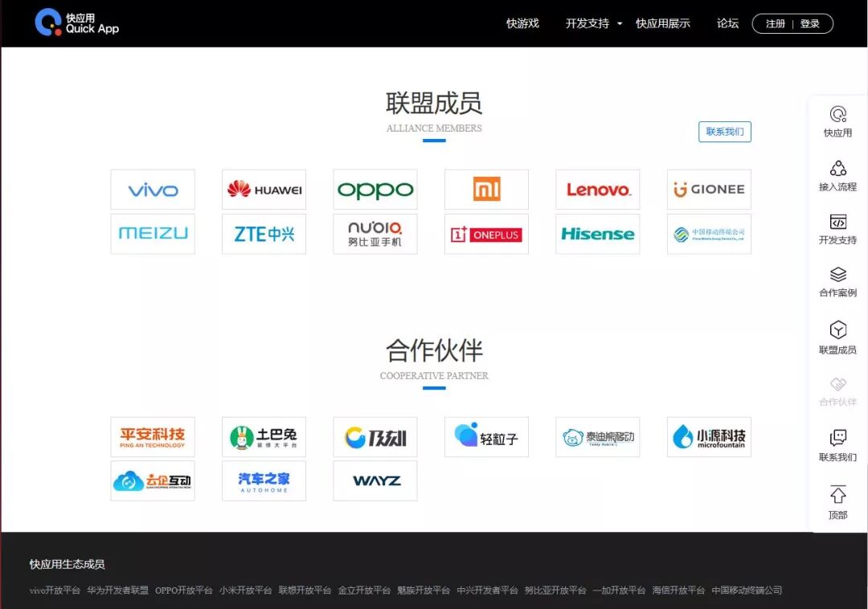This screenshot has height=609, width=868.
Task: Open the 汽车之家 AUTOHOME logo
Action: [264, 480]
